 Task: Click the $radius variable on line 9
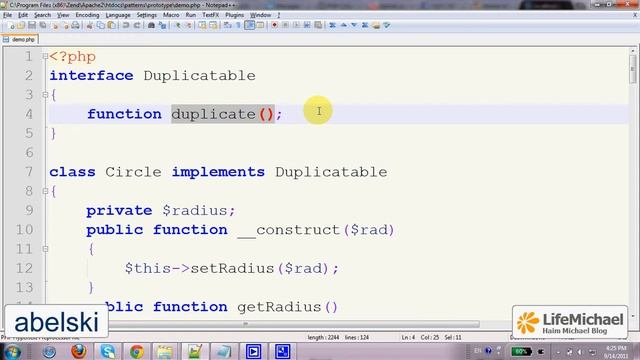point(196,211)
